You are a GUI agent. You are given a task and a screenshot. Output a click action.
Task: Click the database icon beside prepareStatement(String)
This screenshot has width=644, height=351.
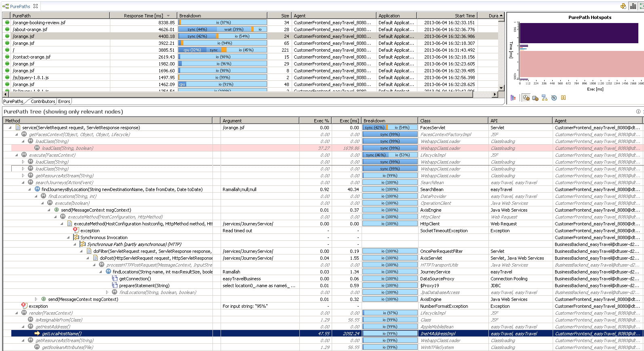(x=115, y=285)
